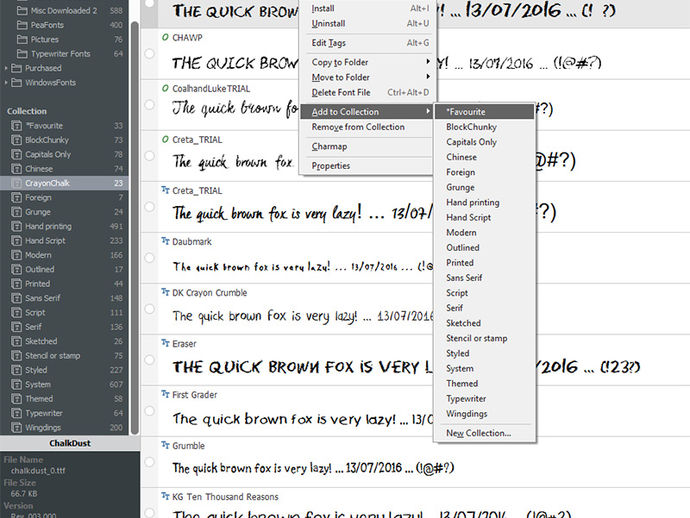Viewport: 690px width, 518px height.
Task: Click the Styled collection icon in sidebar
Action: 16,370
